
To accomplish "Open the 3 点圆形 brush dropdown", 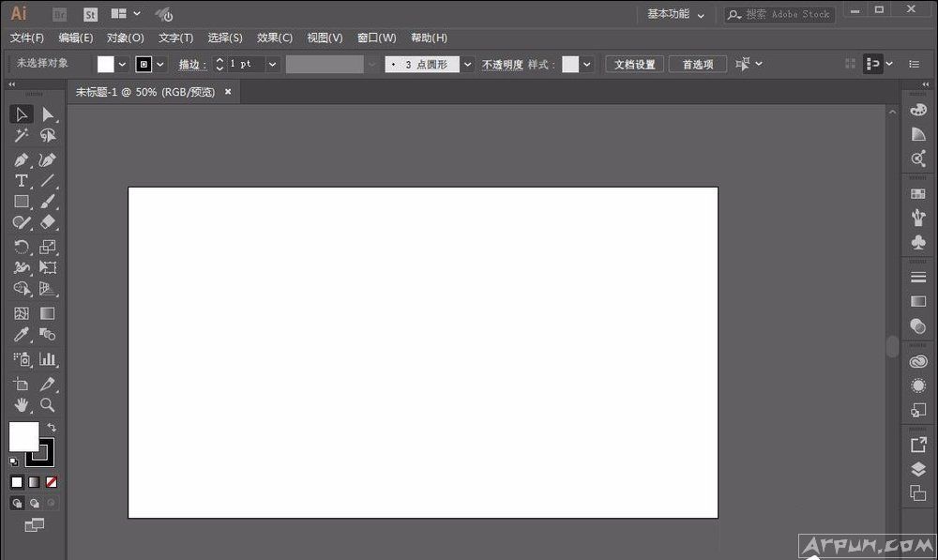I will point(467,65).
